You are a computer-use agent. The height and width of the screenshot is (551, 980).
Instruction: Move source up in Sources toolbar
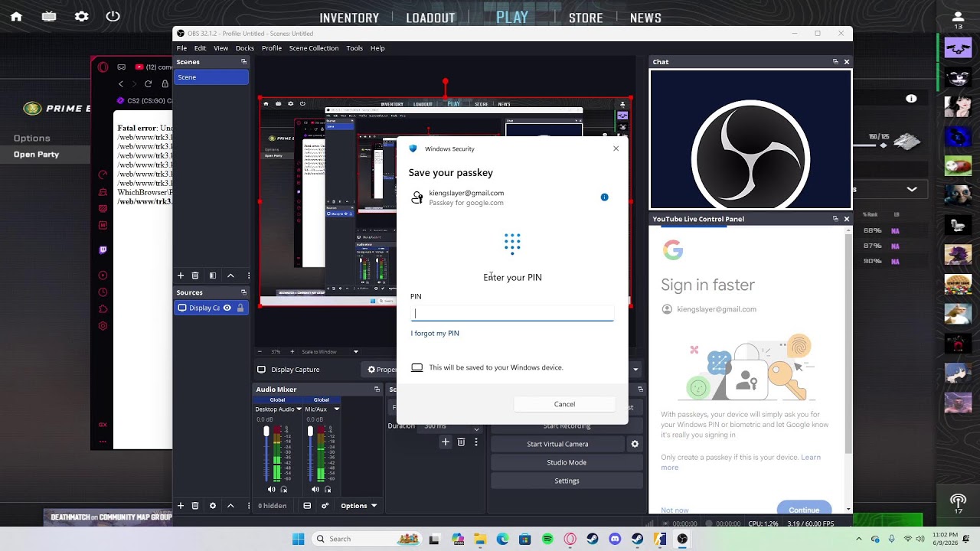pos(230,506)
